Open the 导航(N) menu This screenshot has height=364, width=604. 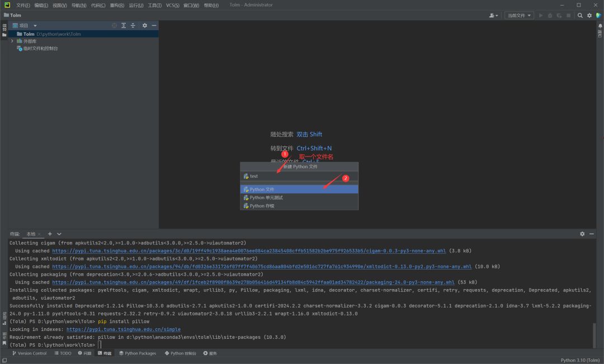79,5
